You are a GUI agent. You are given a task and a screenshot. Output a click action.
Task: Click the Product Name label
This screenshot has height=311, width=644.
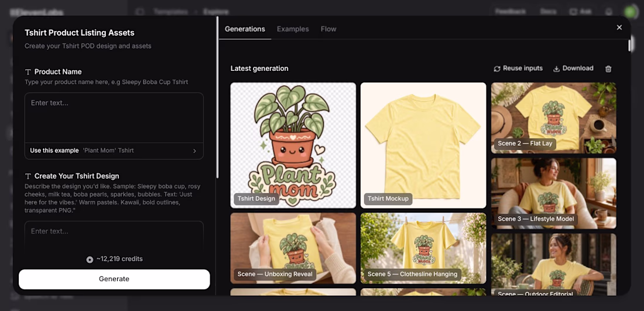pos(58,72)
